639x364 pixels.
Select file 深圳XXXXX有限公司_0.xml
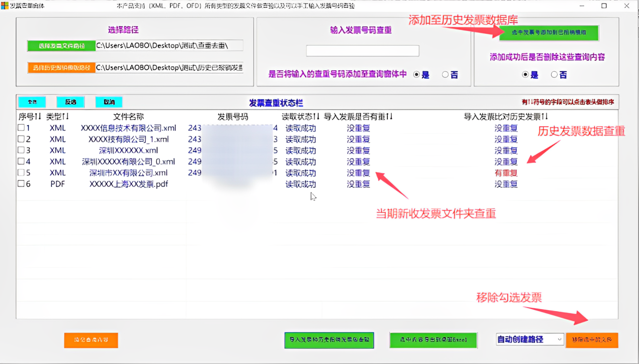pyautogui.click(x=128, y=162)
